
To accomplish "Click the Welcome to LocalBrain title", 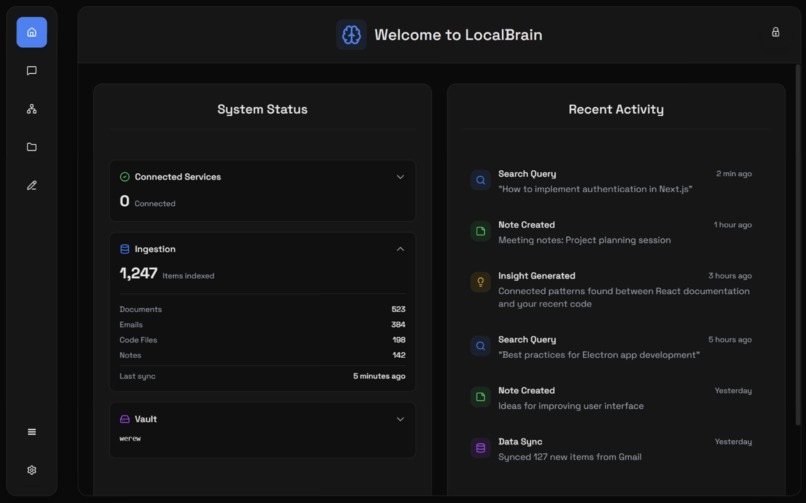I will pos(458,34).
